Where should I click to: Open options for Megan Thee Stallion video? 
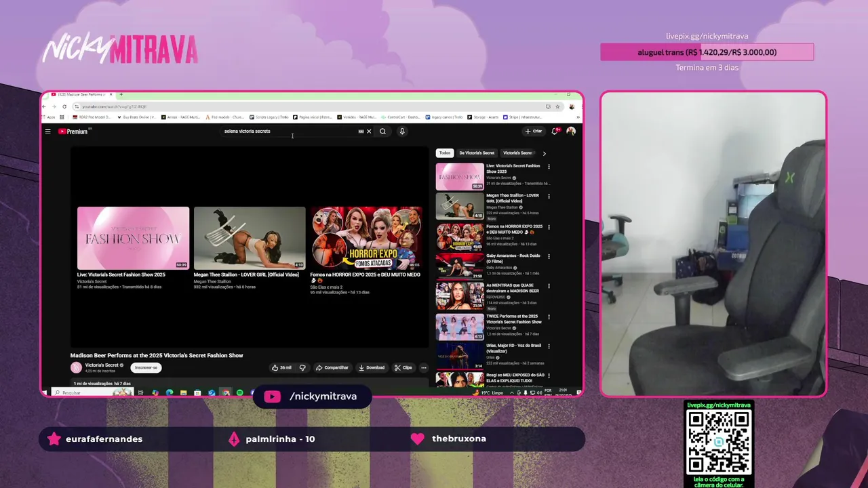[549, 197]
